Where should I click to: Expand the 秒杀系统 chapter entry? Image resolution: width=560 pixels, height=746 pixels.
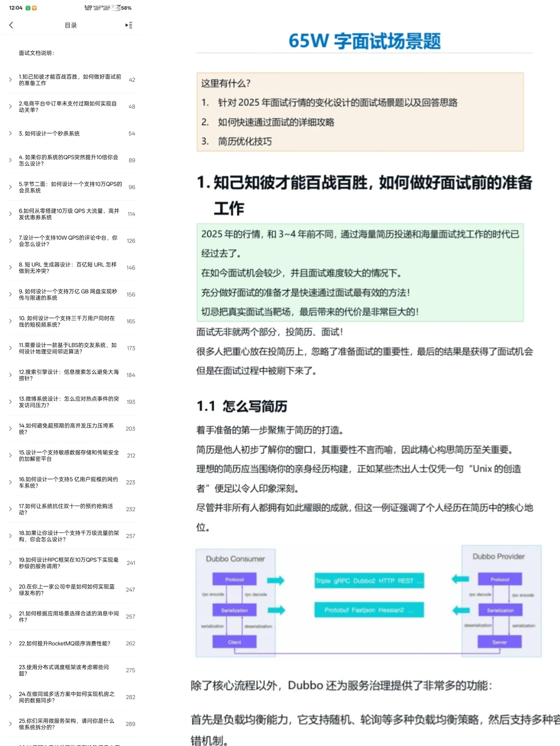tap(10, 133)
